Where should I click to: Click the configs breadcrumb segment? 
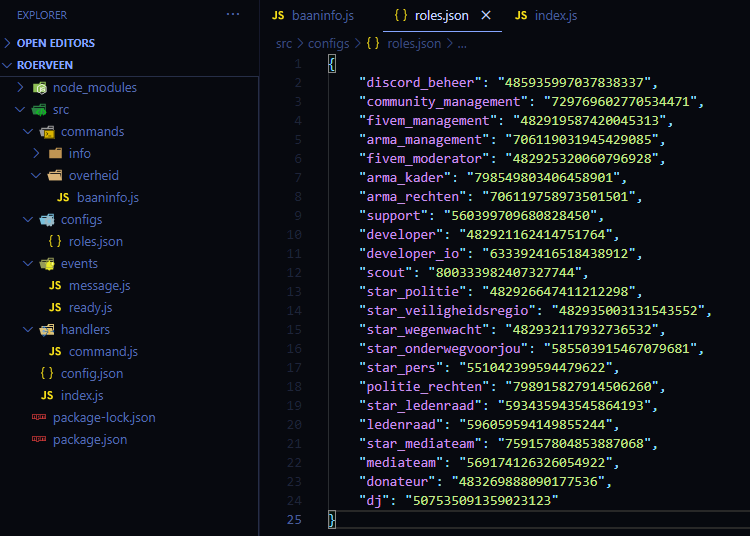click(329, 44)
